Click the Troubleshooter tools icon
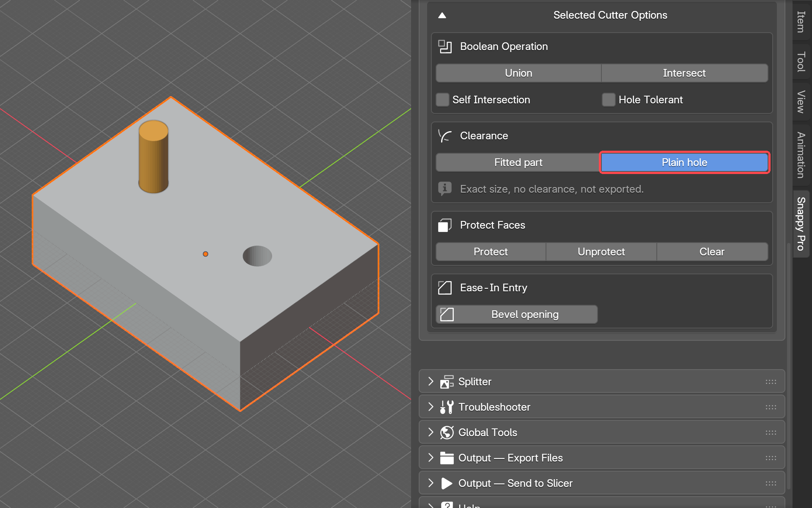The width and height of the screenshot is (812, 508). pyautogui.click(x=447, y=407)
